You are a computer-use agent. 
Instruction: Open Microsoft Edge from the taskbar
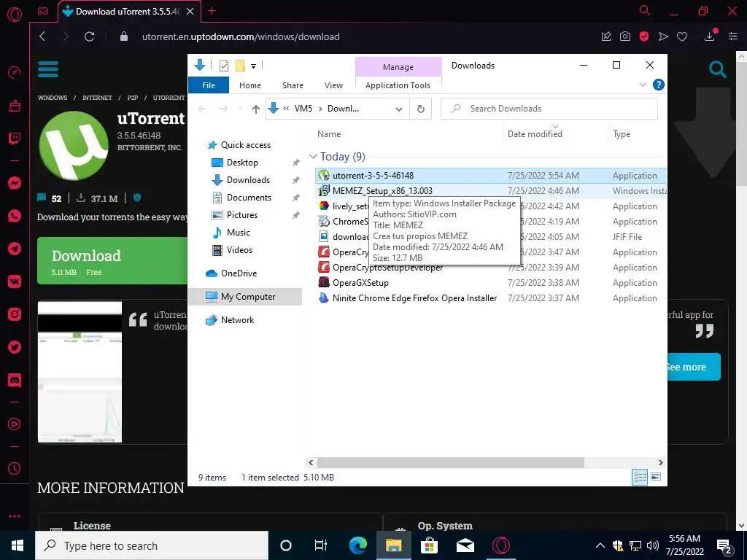point(357,545)
